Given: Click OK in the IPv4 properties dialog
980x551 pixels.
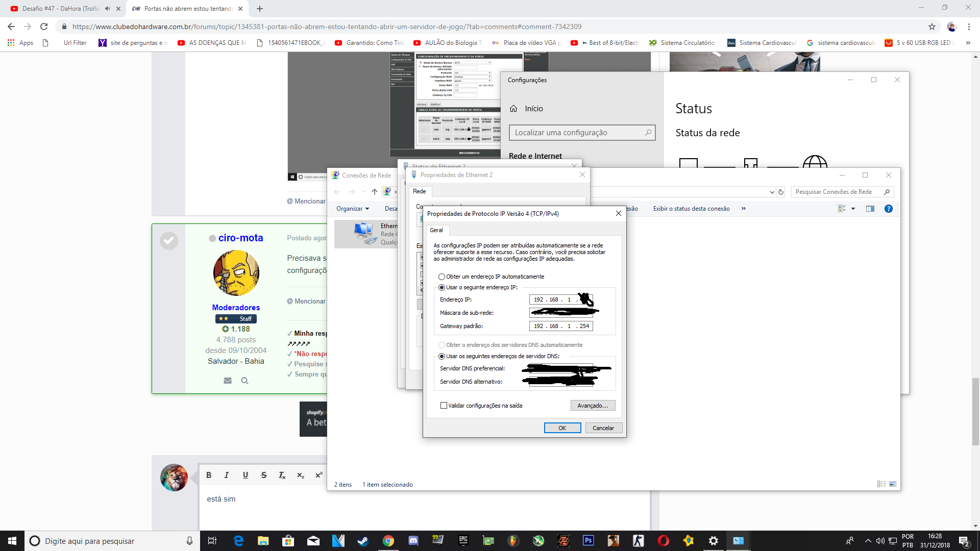Looking at the screenshot, I should tap(562, 428).
